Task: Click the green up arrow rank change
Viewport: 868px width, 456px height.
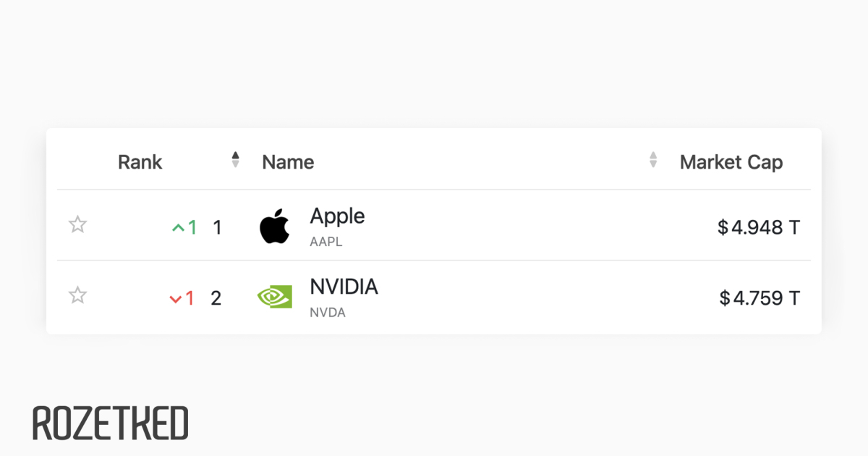Action: click(x=184, y=227)
